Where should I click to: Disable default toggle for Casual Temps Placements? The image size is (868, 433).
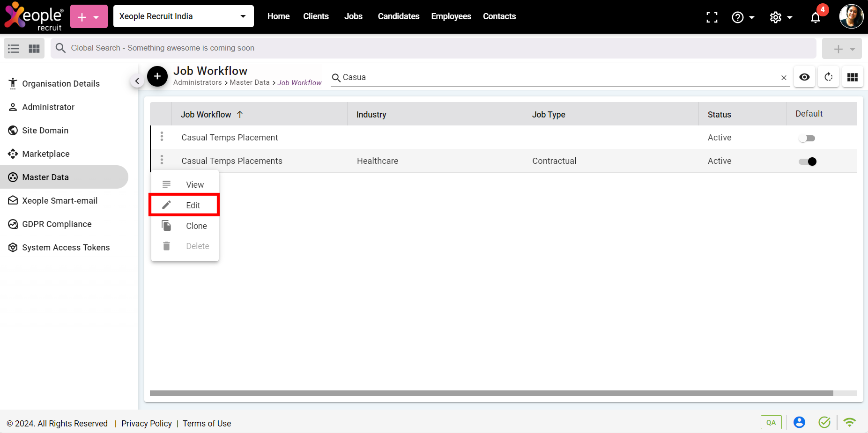click(808, 161)
